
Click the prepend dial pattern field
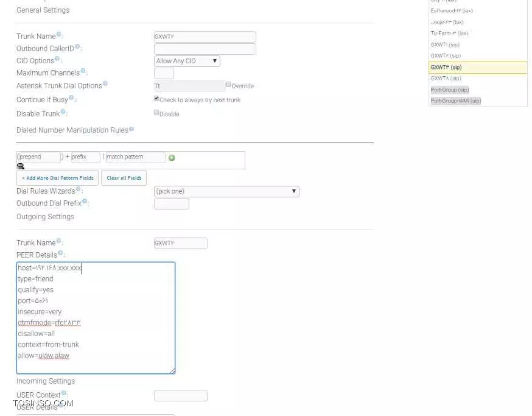(39, 157)
